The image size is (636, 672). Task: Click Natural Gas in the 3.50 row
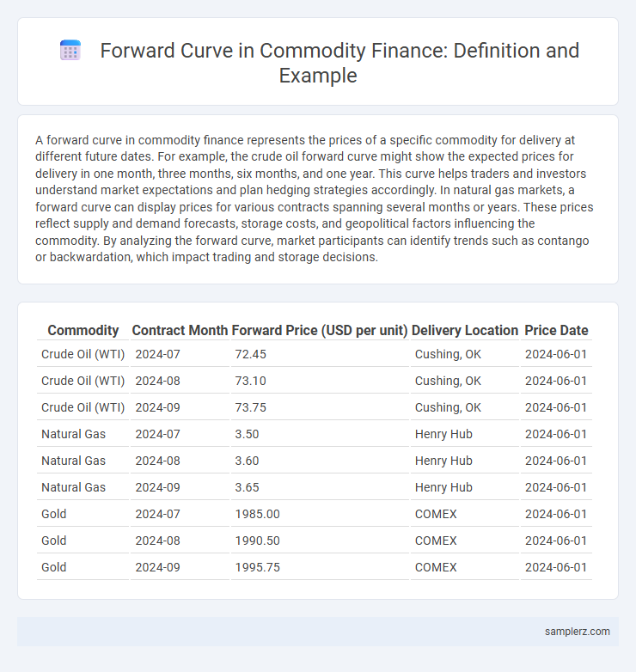[x=73, y=434]
